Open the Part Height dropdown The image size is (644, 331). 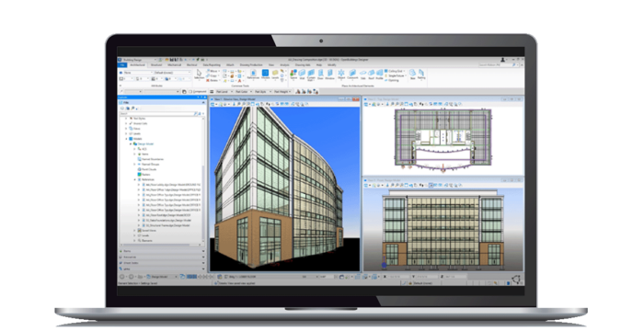[282, 92]
